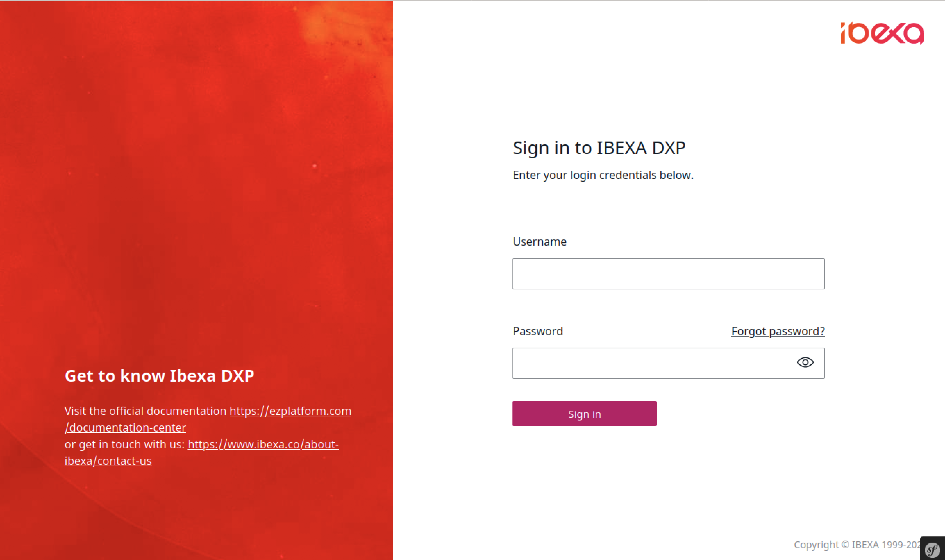The height and width of the screenshot is (560, 945).
Task: Click the ibexa/contact-us link line
Action: point(108,461)
